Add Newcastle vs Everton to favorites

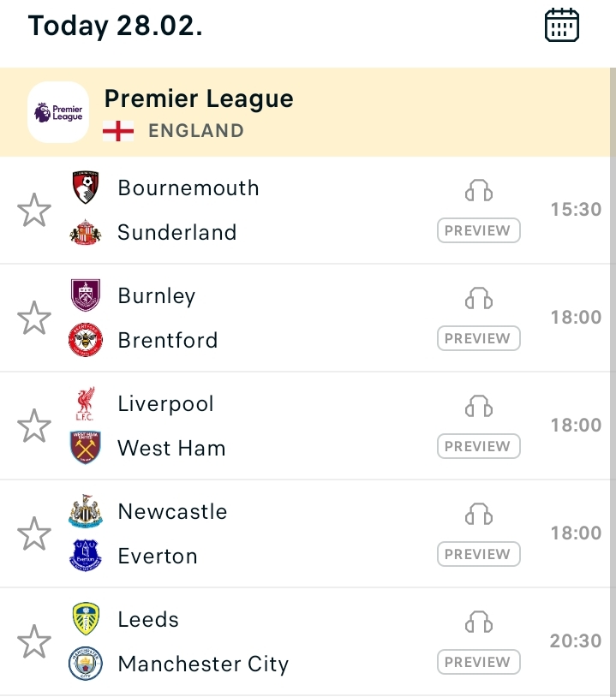click(34, 534)
